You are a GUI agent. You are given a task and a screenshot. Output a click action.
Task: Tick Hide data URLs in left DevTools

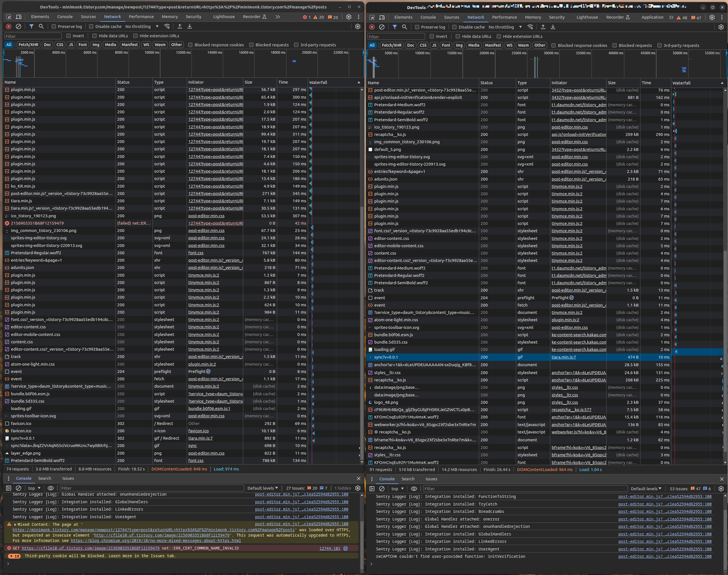tap(95, 36)
